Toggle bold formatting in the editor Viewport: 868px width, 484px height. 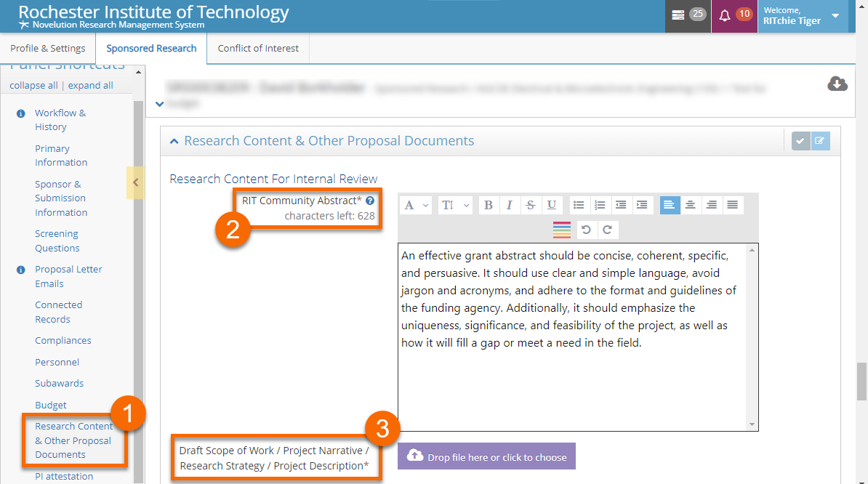pos(488,205)
